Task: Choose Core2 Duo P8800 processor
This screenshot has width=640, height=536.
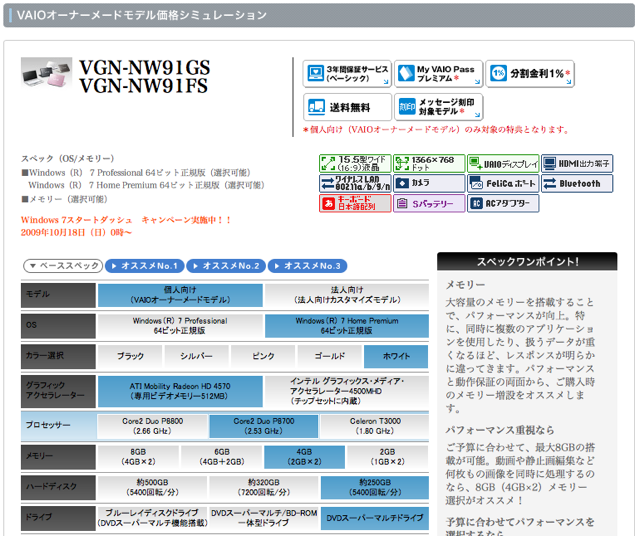Action: click(153, 426)
